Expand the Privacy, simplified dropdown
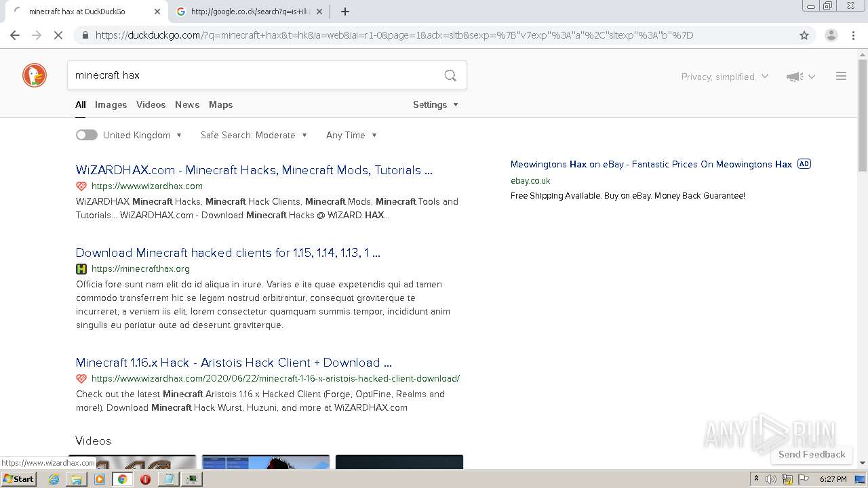Image resolution: width=868 pixels, height=488 pixels. pos(725,77)
